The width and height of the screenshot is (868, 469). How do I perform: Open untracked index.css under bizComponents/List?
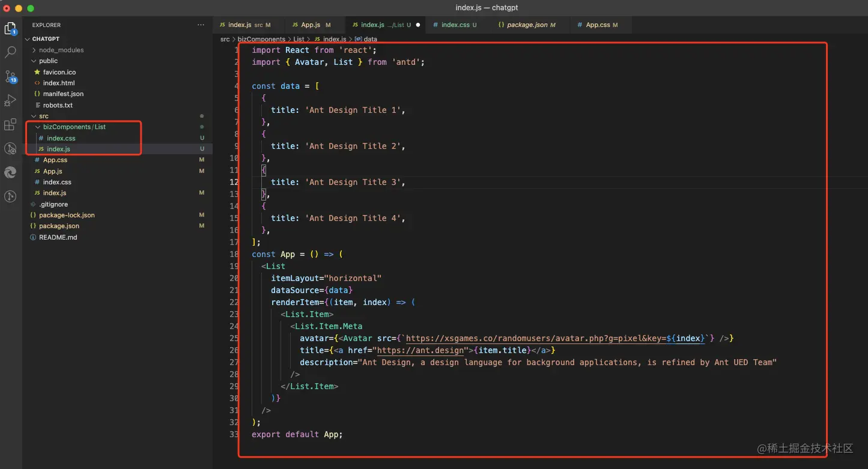click(x=61, y=138)
